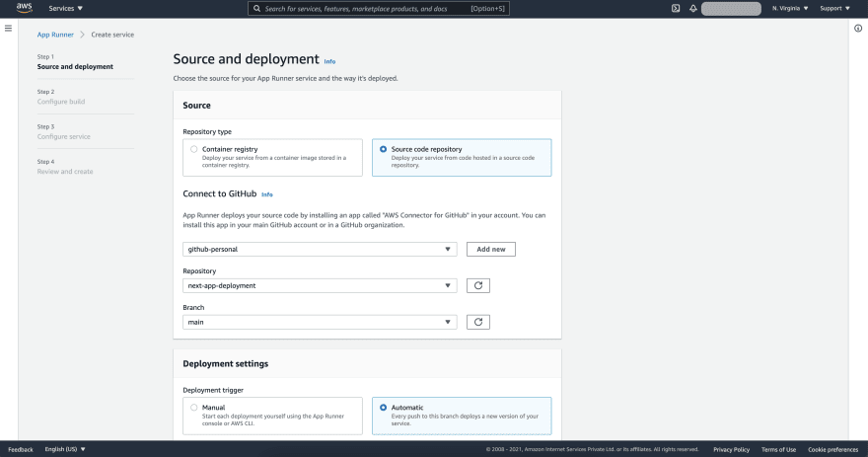Choose Automatic deployment trigger

pos(462,416)
